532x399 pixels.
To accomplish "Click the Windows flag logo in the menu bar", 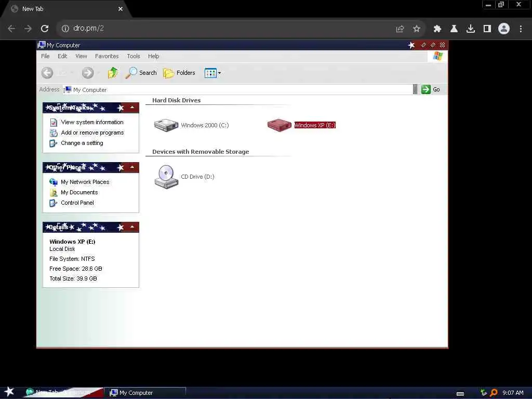I will pyautogui.click(x=438, y=56).
